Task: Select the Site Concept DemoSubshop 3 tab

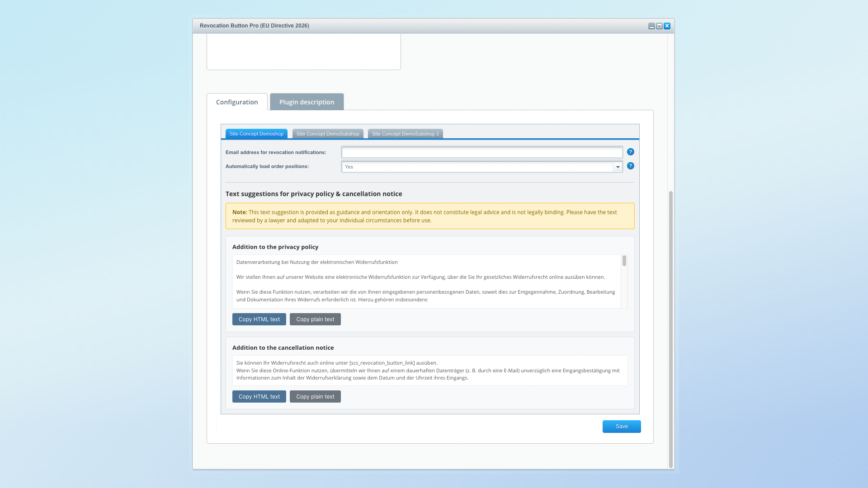Action: coord(405,134)
